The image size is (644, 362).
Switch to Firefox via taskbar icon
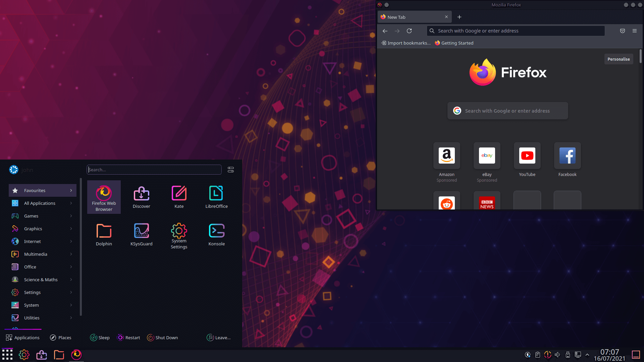point(76,355)
